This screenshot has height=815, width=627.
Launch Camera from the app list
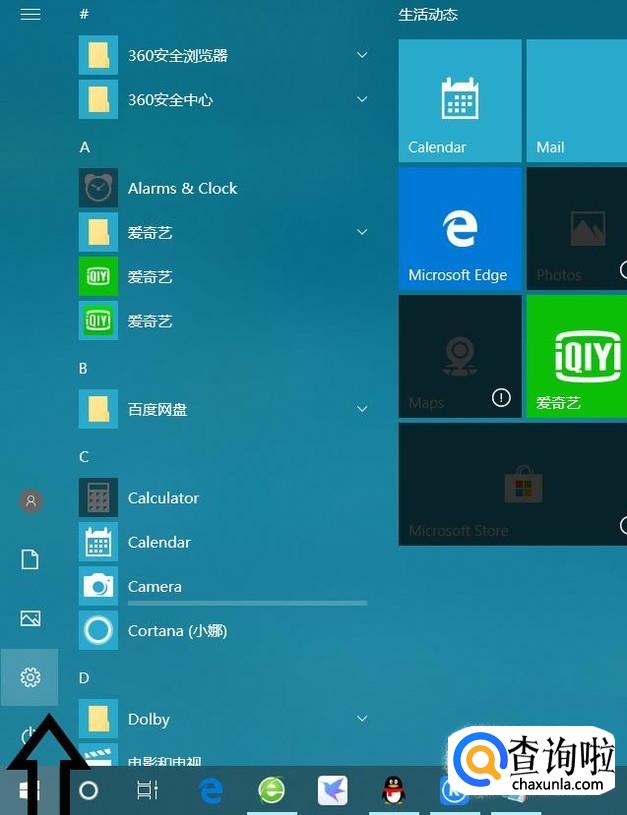[223, 586]
